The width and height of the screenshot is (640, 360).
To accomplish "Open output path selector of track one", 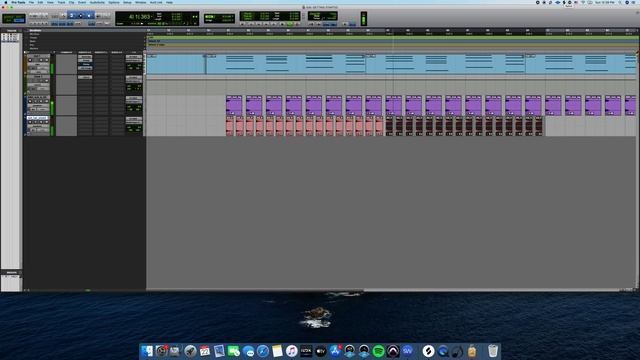I will (x=134, y=61).
